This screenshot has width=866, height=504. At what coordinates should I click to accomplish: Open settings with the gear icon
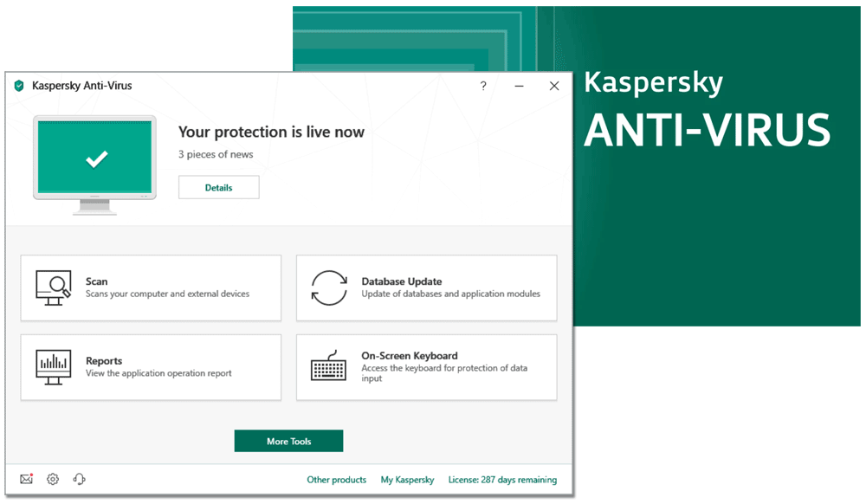coord(53,478)
